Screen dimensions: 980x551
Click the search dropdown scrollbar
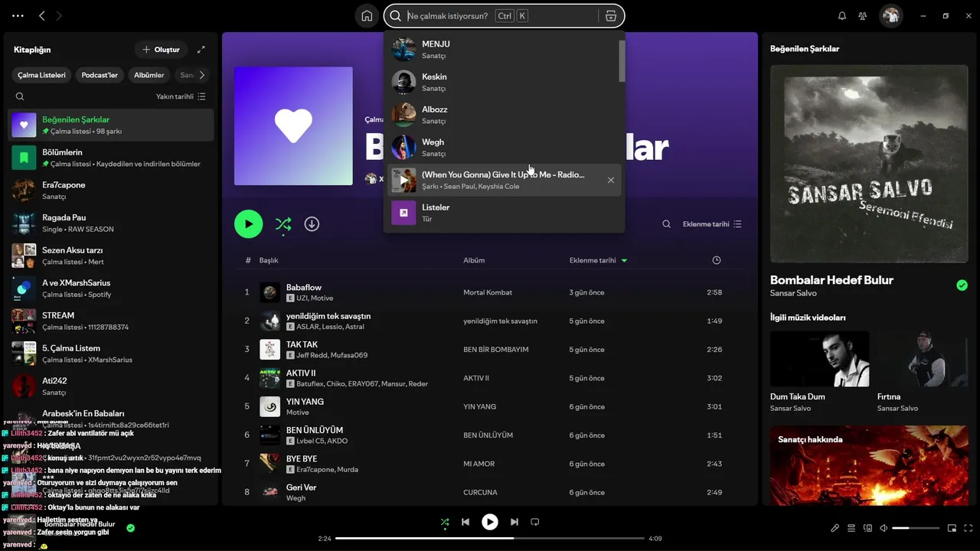pos(622,60)
